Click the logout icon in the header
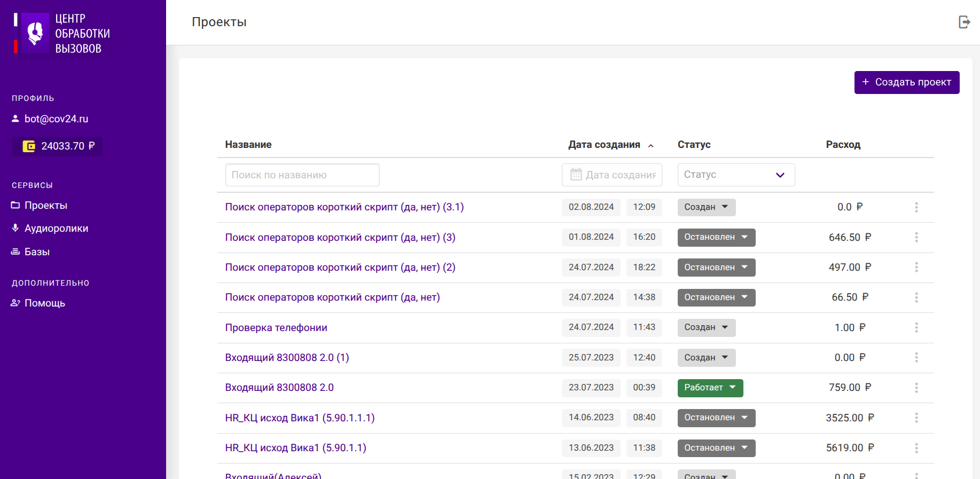The height and width of the screenshot is (479, 980). [x=964, y=22]
